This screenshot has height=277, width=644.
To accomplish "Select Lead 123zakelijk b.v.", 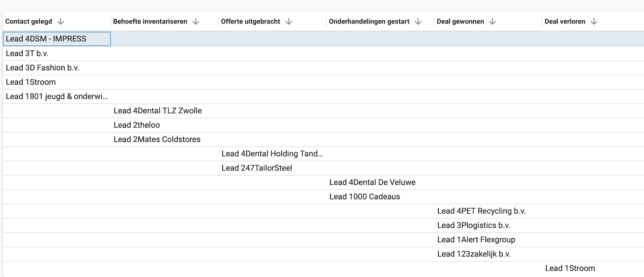I will (474, 254).
